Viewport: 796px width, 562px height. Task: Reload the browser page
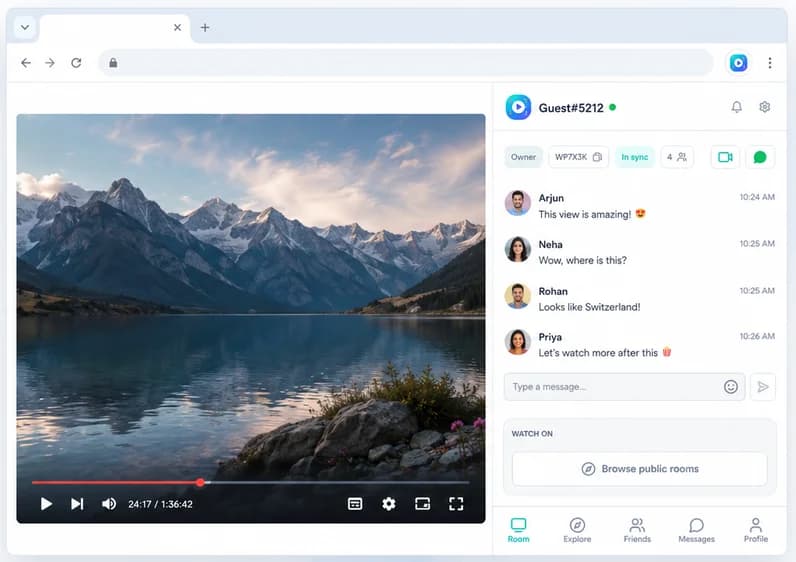pos(76,62)
